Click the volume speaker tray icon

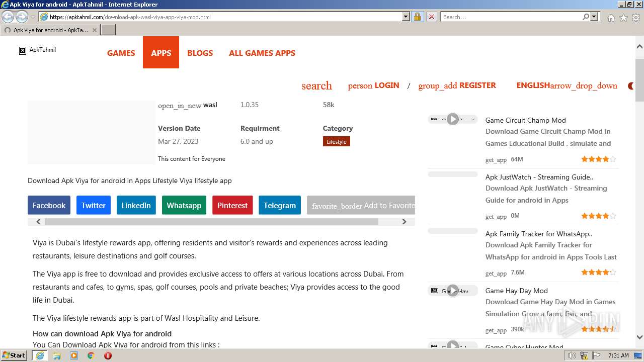(x=572, y=355)
